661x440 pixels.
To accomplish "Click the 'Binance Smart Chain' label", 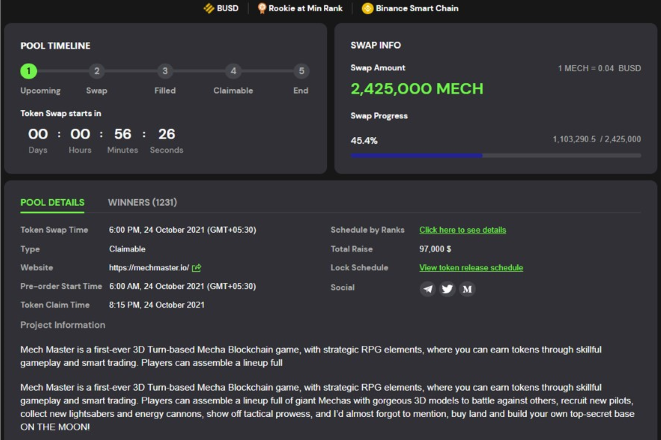I will point(417,8).
